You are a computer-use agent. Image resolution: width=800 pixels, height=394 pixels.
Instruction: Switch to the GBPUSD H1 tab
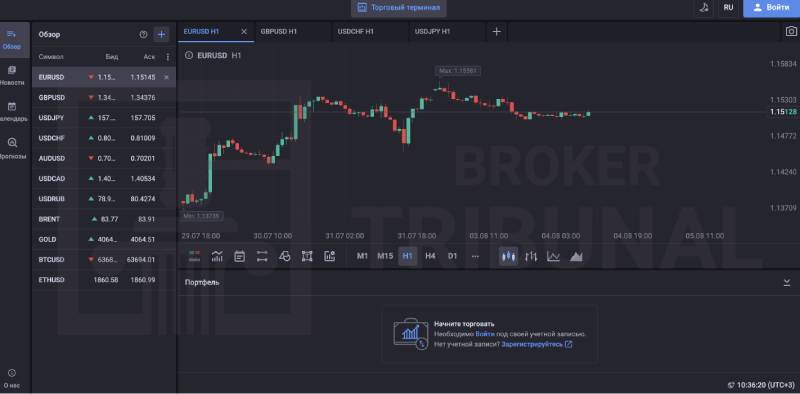click(x=292, y=32)
